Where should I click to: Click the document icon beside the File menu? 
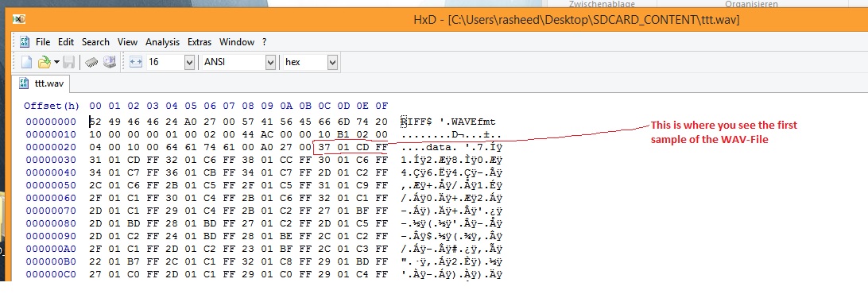point(25,42)
